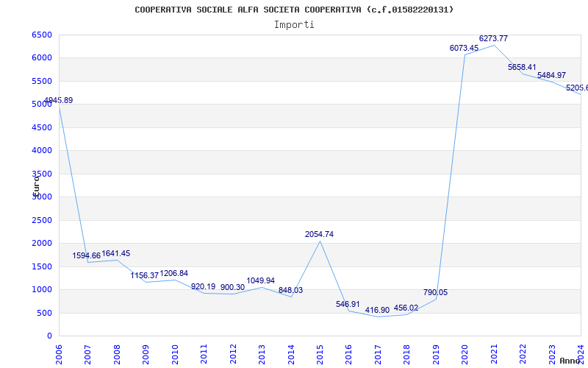Click the Anno axis title
This screenshot has height=368, width=588.
click(x=570, y=361)
